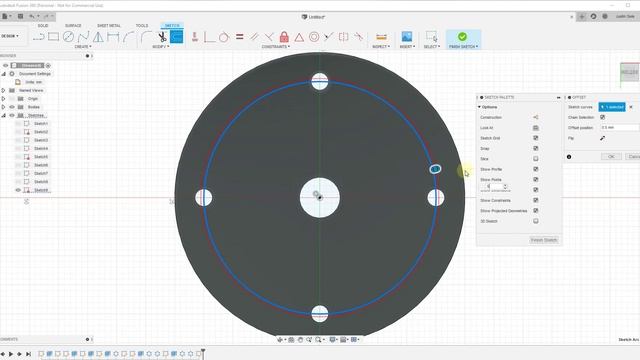Switch to the Tools tab
This screenshot has width=640, height=360.
pyautogui.click(x=142, y=26)
